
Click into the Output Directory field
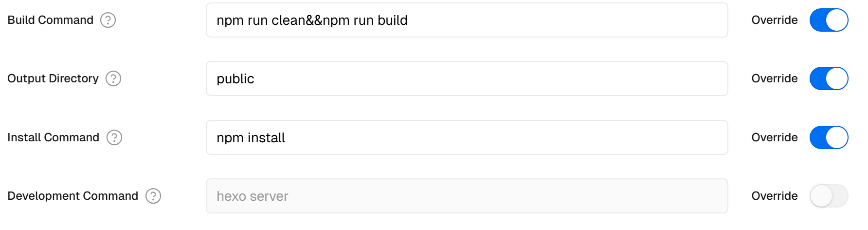[x=467, y=78]
